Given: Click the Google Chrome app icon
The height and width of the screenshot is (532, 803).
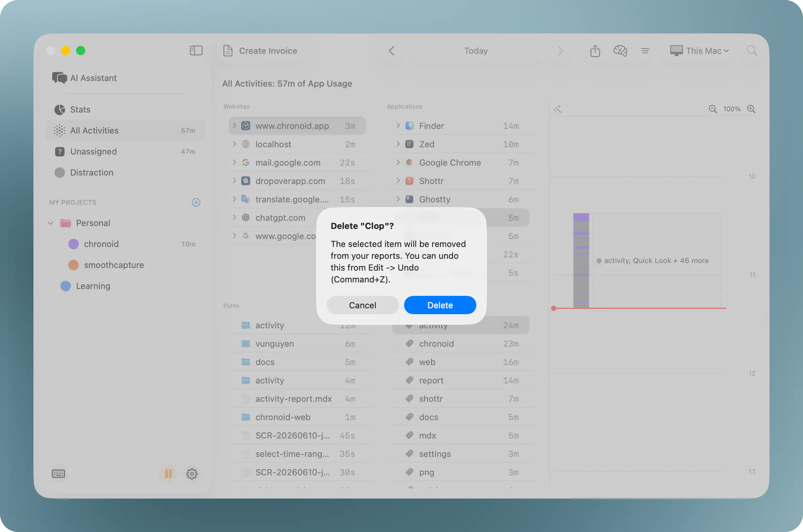Looking at the screenshot, I should coord(409,162).
